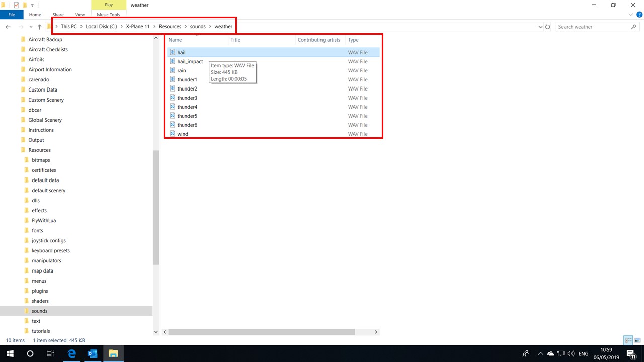Select the wind file icon
Screen dimensions: 644x362
pyautogui.click(x=173, y=134)
